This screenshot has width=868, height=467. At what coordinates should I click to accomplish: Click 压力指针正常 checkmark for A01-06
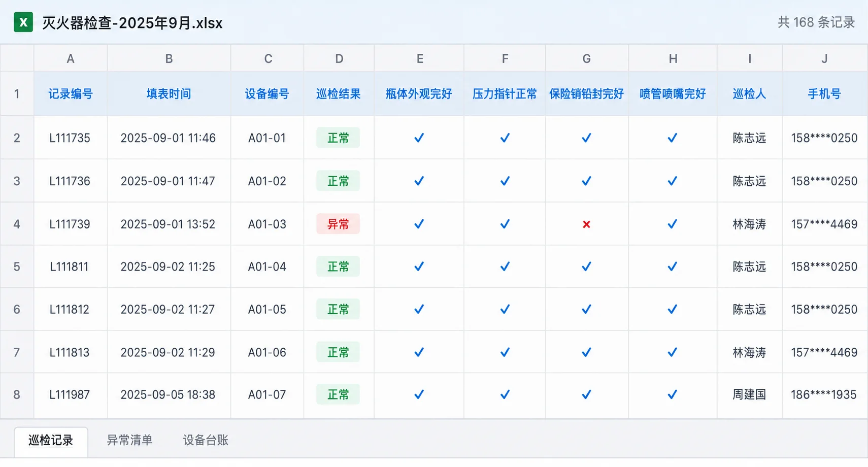pyautogui.click(x=505, y=352)
